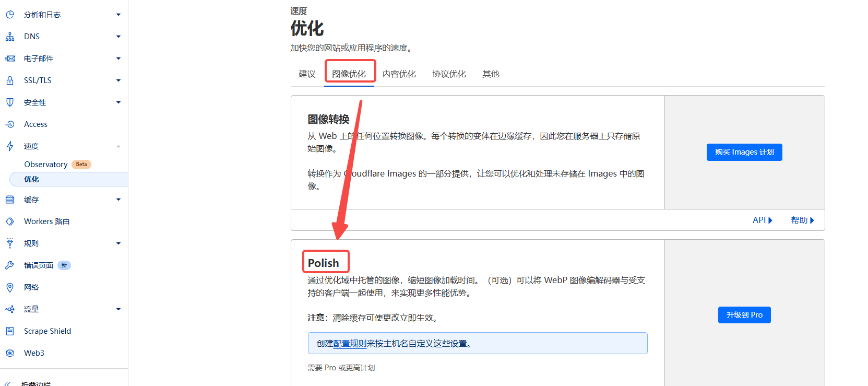The image size is (868, 386).
Task: Open the 帮助 link
Action: coord(802,220)
